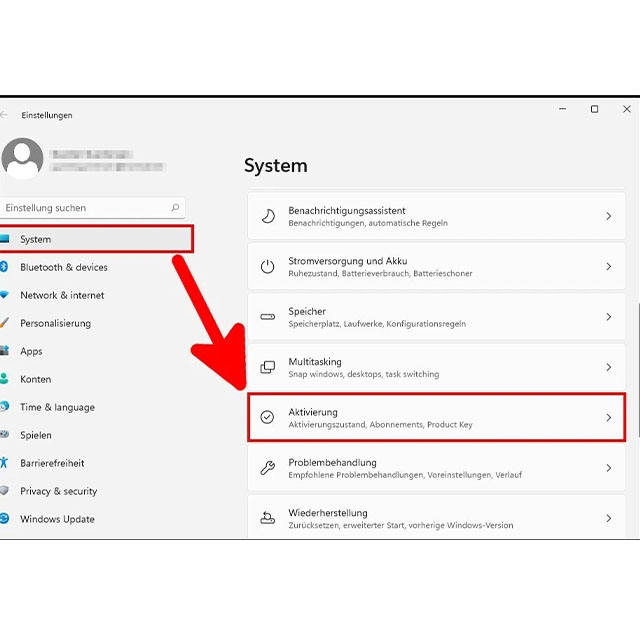
Task: Click the Einstellung suchen search field
Action: (x=92, y=208)
